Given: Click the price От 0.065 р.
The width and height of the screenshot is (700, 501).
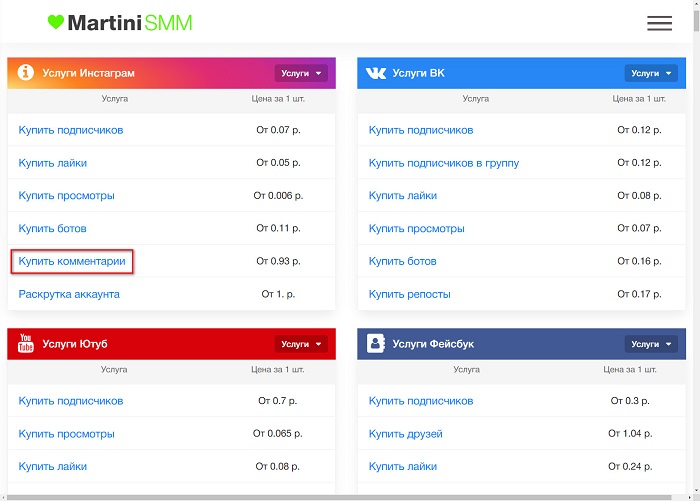Looking at the screenshot, I should coord(278,433).
